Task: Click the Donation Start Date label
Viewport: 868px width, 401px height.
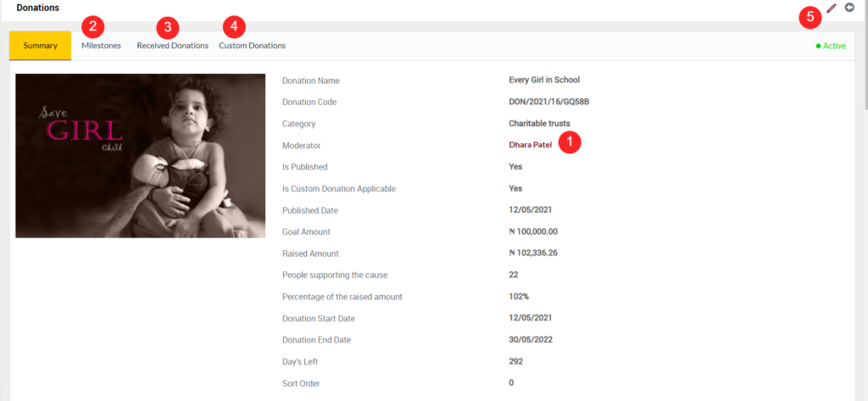Action: coord(319,319)
